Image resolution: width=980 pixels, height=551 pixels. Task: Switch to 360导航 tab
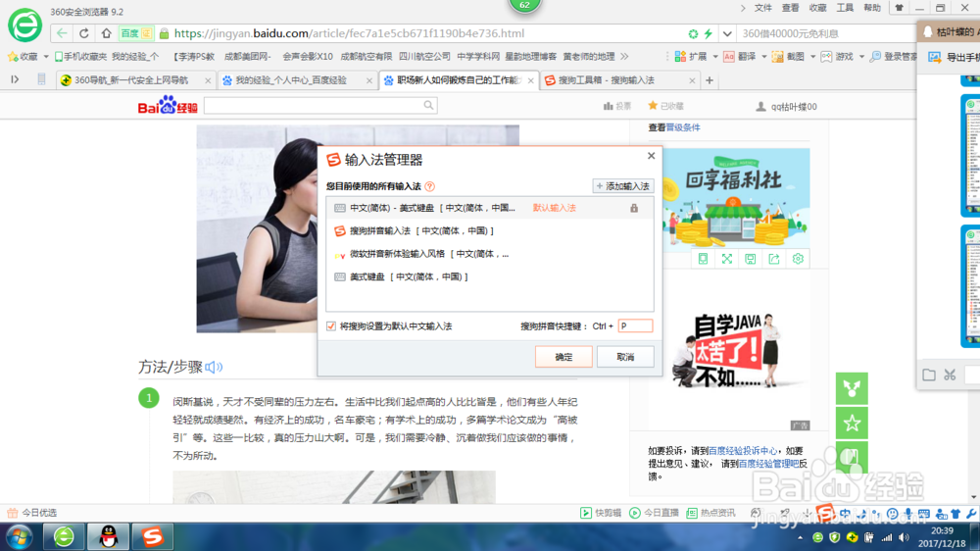pyautogui.click(x=136, y=80)
